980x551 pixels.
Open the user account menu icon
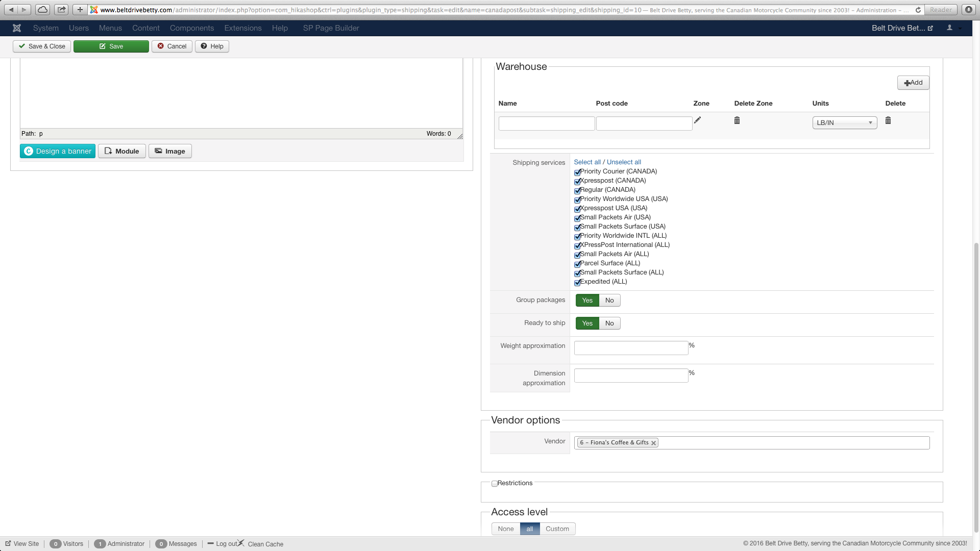pos(950,28)
